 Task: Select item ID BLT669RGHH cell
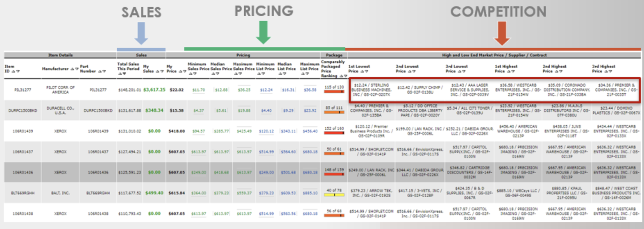click(23, 193)
